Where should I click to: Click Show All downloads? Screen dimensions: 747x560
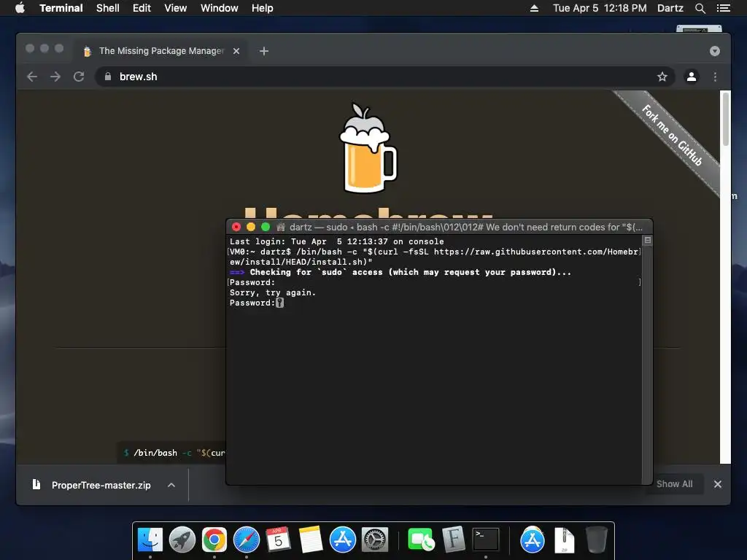coord(674,484)
